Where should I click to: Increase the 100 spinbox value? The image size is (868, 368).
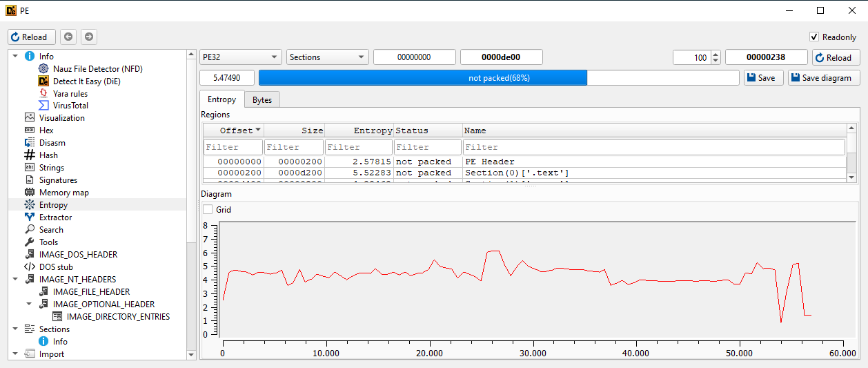click(715, 54)
